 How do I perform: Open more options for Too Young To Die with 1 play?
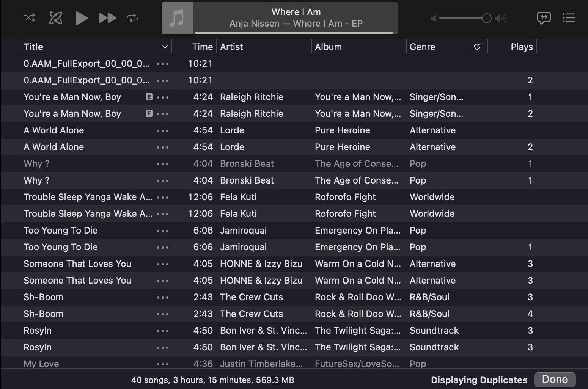163,248
